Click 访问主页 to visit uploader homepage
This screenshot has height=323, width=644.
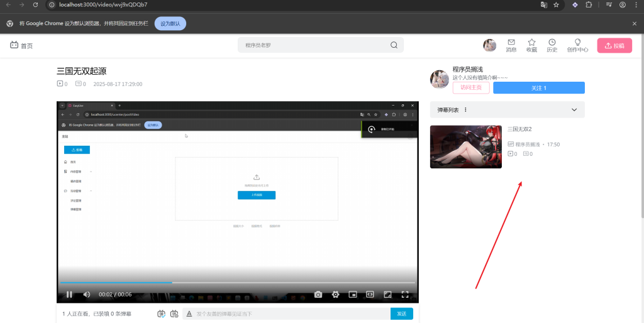470,88
